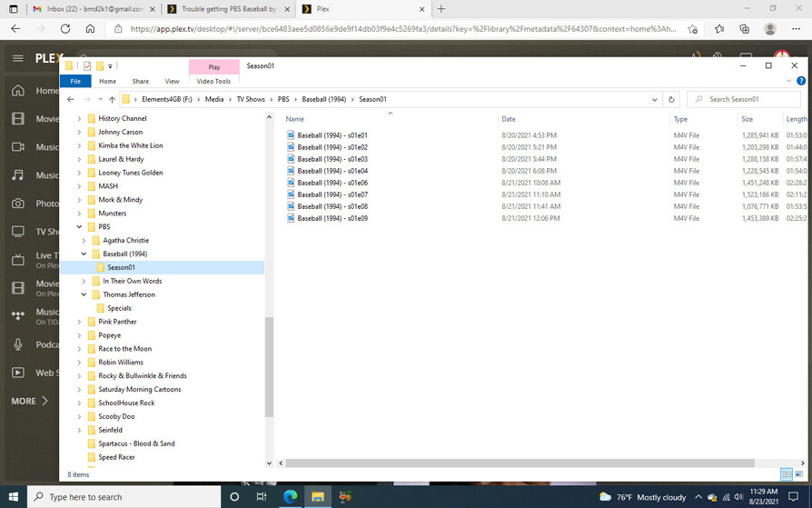812x508 pixels.
Task: Expand the Seinfeld tree folder
Action: [79, 430]
